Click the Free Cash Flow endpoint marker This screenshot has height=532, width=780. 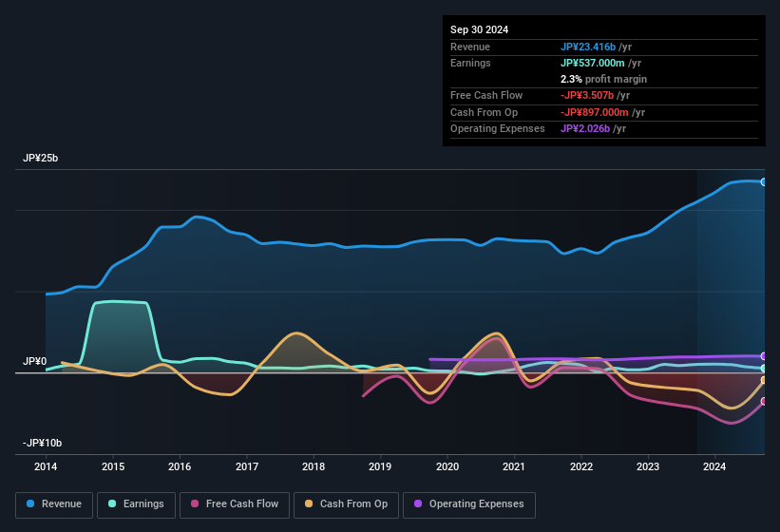(x=764, y=401)
